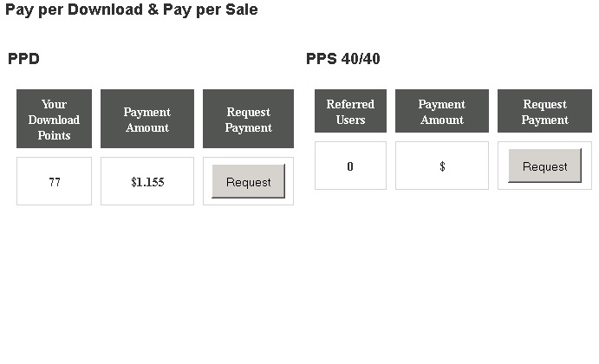The height and width of the screenshot is (364, 599).
Task: Click the Request button under PPS 40/40
Action: click(x=544, y=166)
